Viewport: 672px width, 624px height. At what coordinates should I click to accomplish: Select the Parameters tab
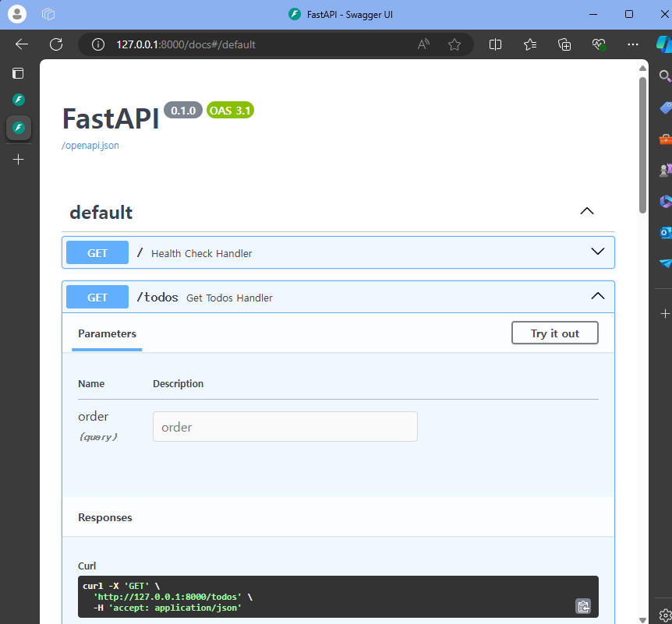click(x=107, y=333)
